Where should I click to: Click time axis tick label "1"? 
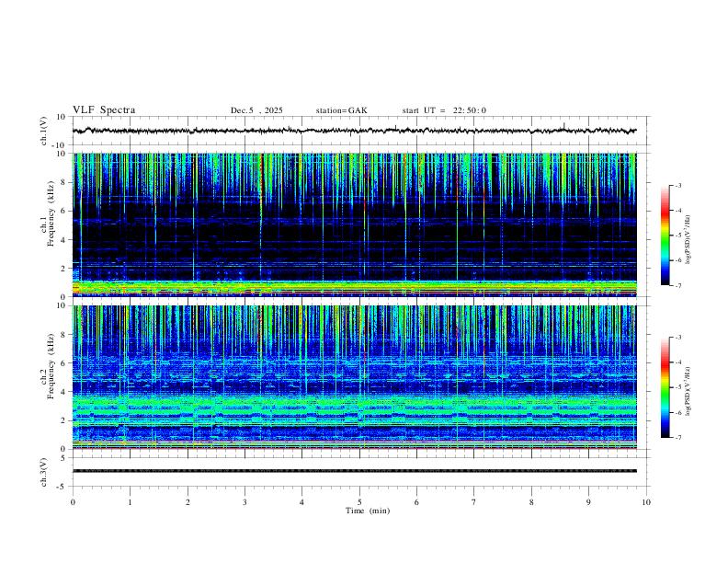[x=131, y=502]
